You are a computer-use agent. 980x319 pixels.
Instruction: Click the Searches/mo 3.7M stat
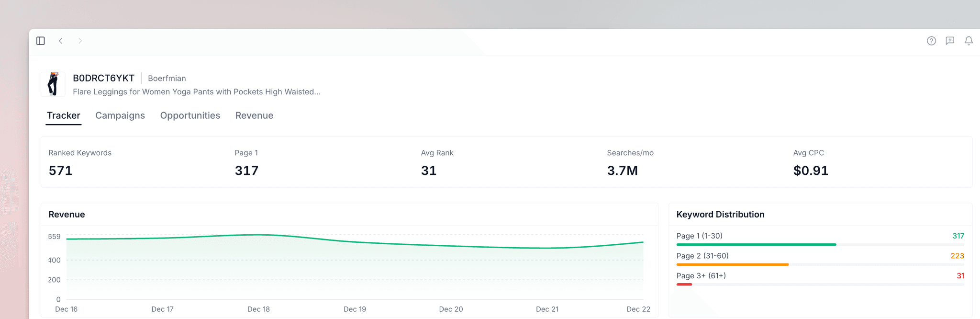point(622,171)
